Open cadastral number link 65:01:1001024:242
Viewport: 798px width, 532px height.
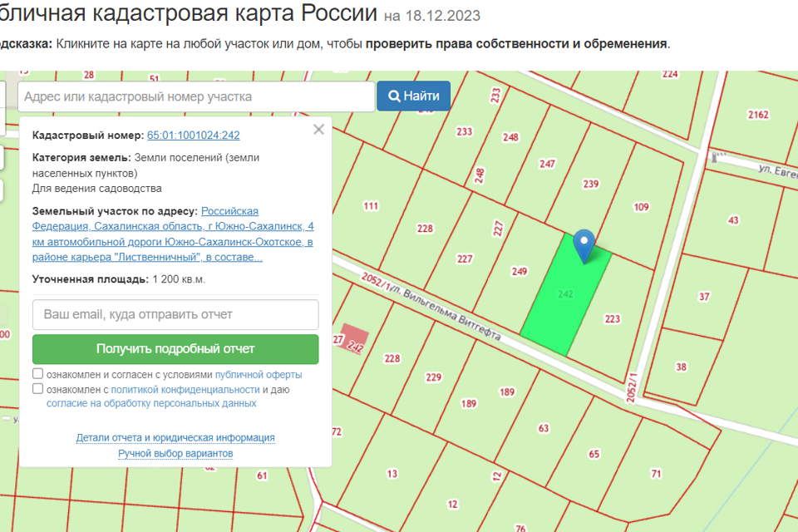(193, 135)
